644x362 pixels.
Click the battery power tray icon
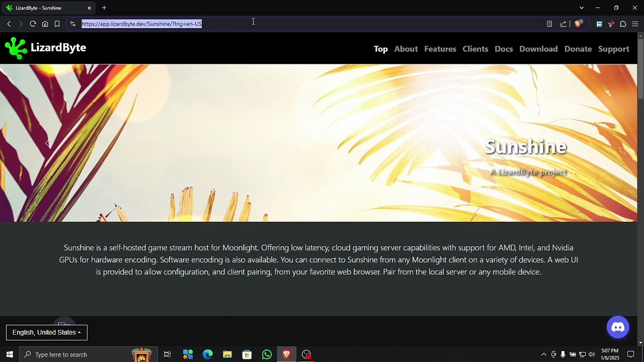click(x=573, y=354)
